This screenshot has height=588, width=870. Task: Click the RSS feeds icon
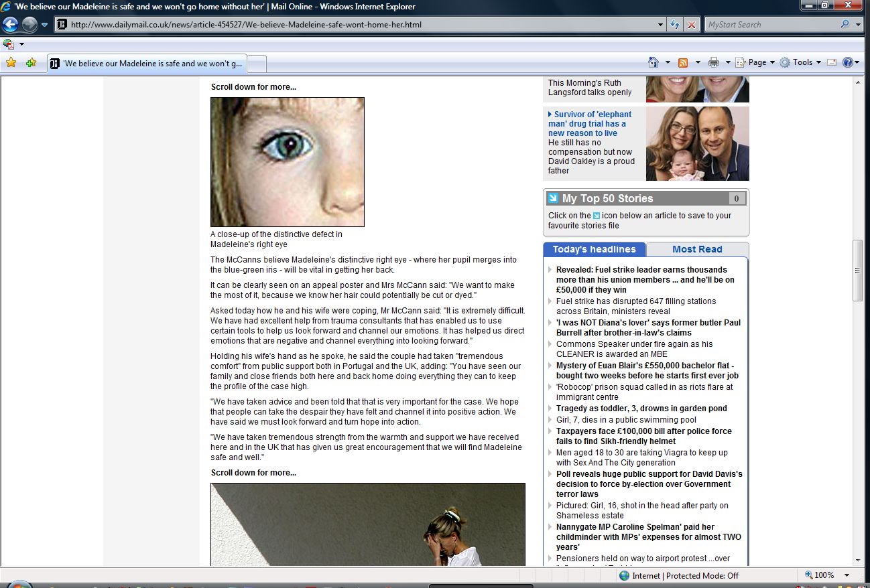click(683, 62)
